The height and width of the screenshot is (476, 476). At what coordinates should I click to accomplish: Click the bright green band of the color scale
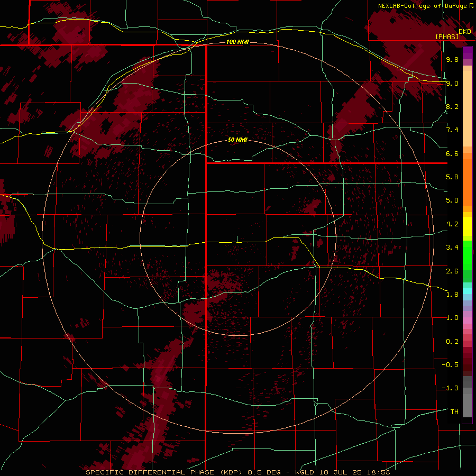(467, 255)
